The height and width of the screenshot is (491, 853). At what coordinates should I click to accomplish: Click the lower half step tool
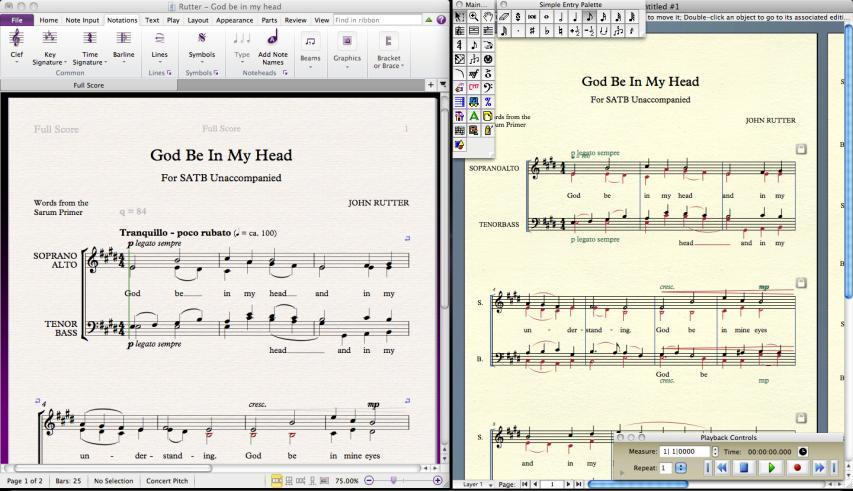pos(589,31)
